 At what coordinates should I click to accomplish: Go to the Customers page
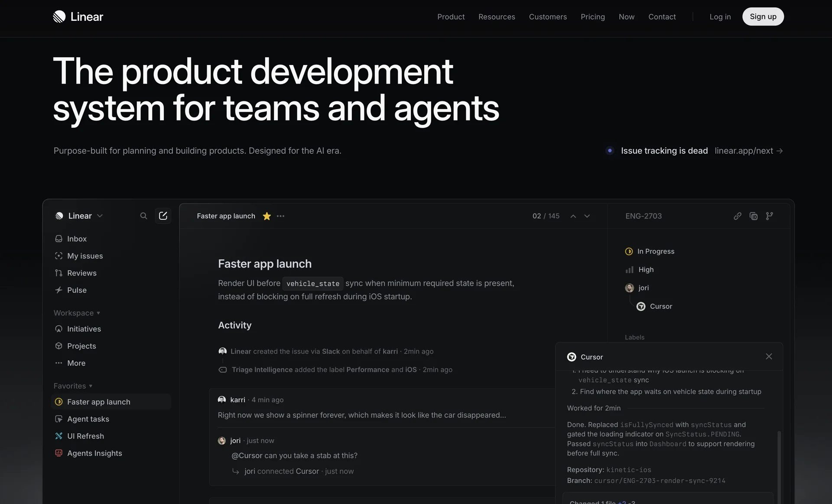tap(548, 16)
